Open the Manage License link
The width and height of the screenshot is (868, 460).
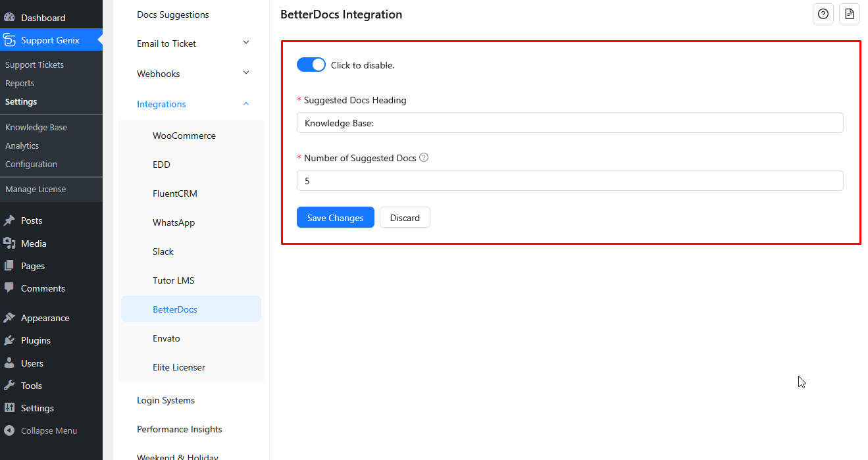pos(36,189)
